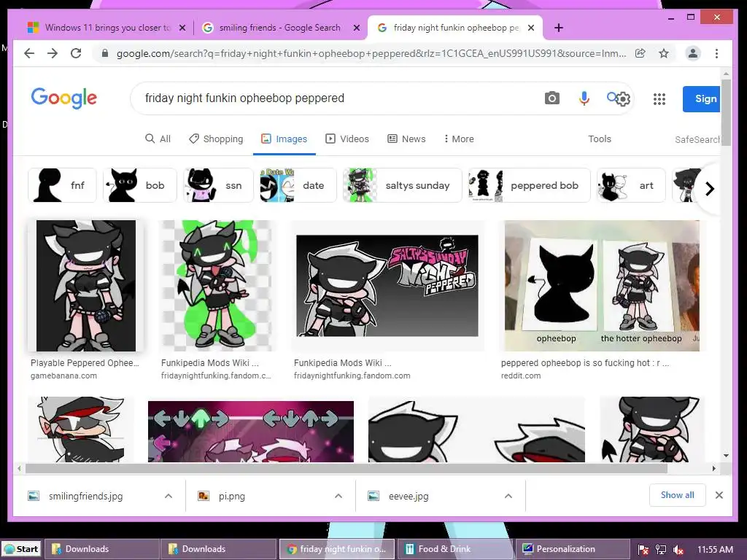Reload the current page

tap(76, 53)
